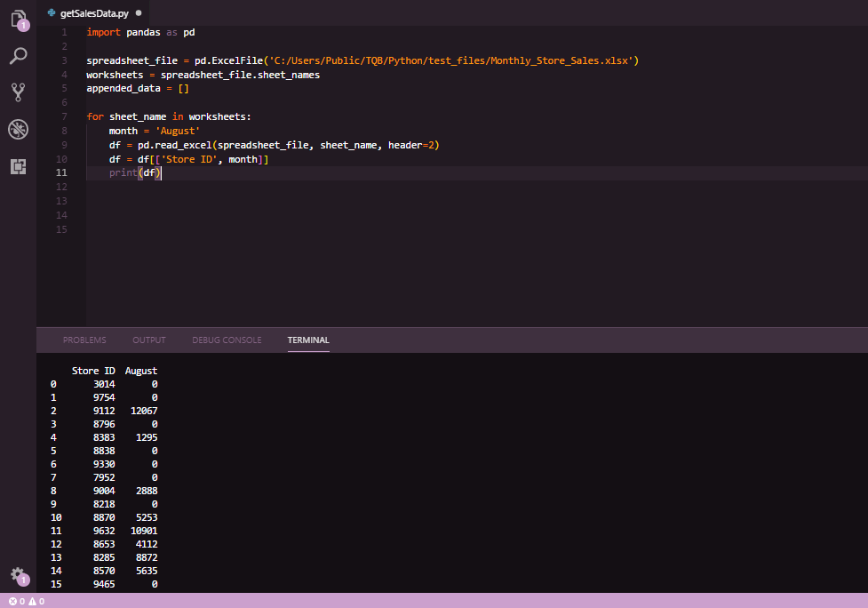868x608 pixels.
Task: Click 'pd.read_excel' on line 9
Action: coord(174,145)
